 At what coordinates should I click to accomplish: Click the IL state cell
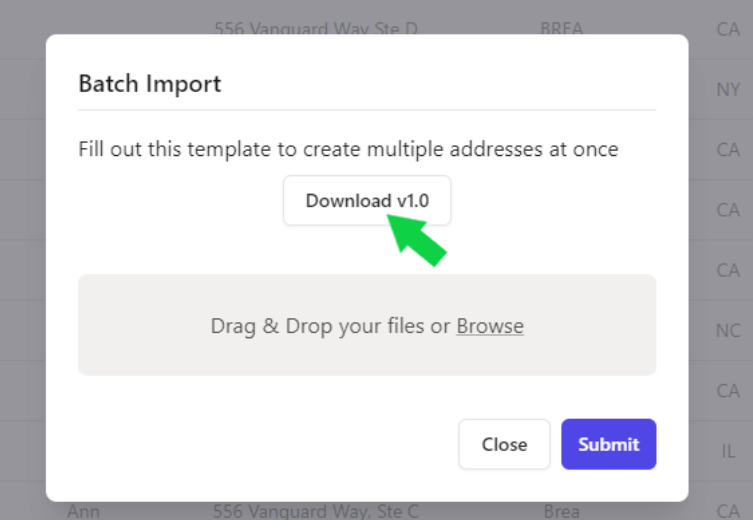pos(728,451)
